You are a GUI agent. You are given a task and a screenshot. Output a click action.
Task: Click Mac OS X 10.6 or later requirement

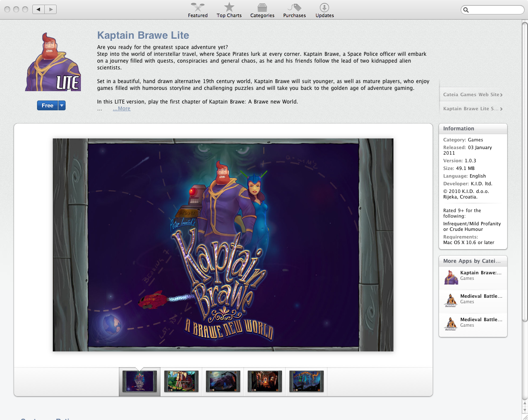pyautogui.click(x=468, y=242)
